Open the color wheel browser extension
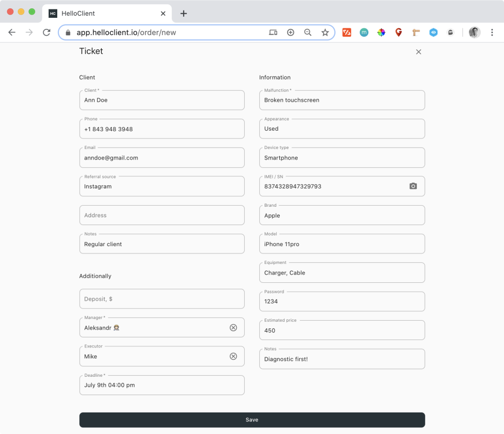This screenshot has width=504, height=434. pyautogui.click(x=381, y=33)
